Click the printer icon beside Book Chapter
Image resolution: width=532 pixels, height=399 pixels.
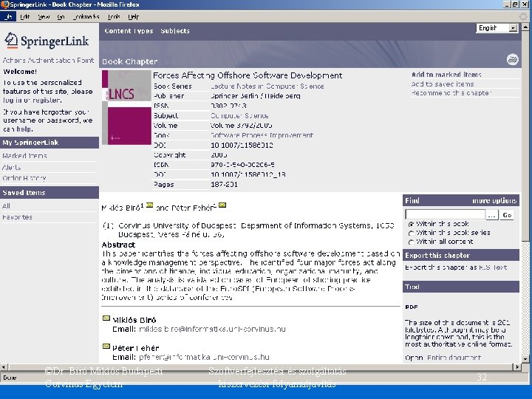(x=512, y=59)
